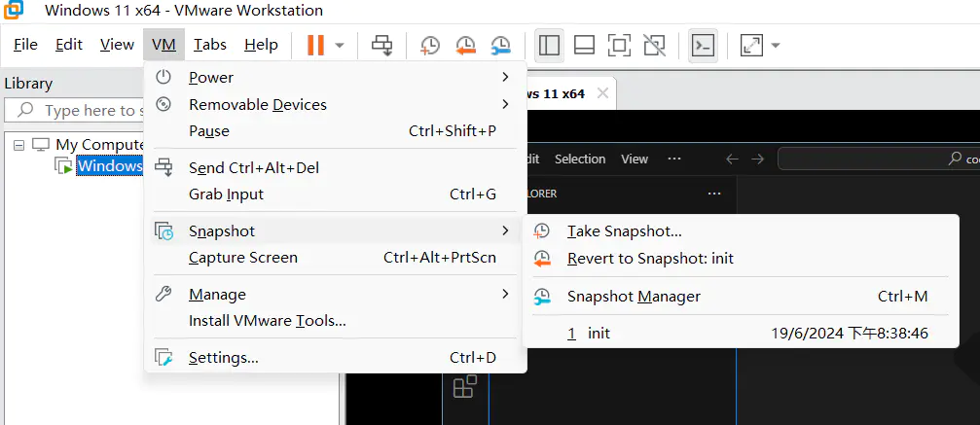Switch to the Windows 11 x64 tab
Screen dimensions: 980x425
point(570,93)
